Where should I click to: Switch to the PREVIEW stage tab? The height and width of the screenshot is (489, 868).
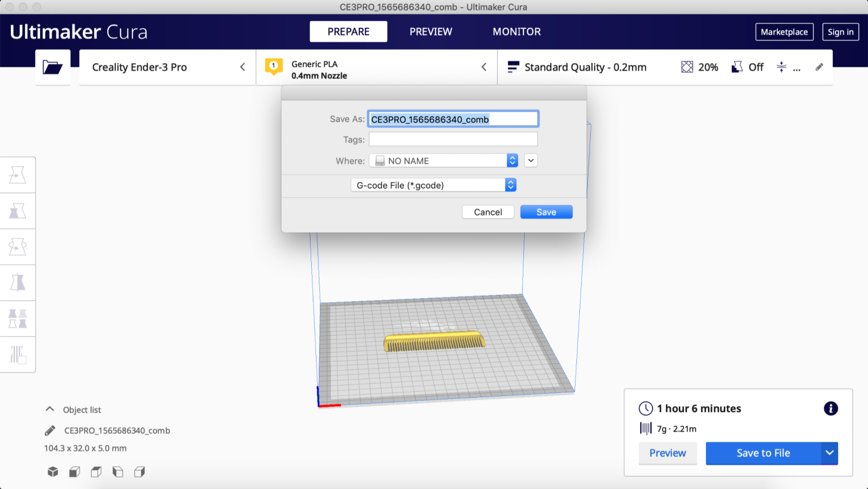[431, 32]
